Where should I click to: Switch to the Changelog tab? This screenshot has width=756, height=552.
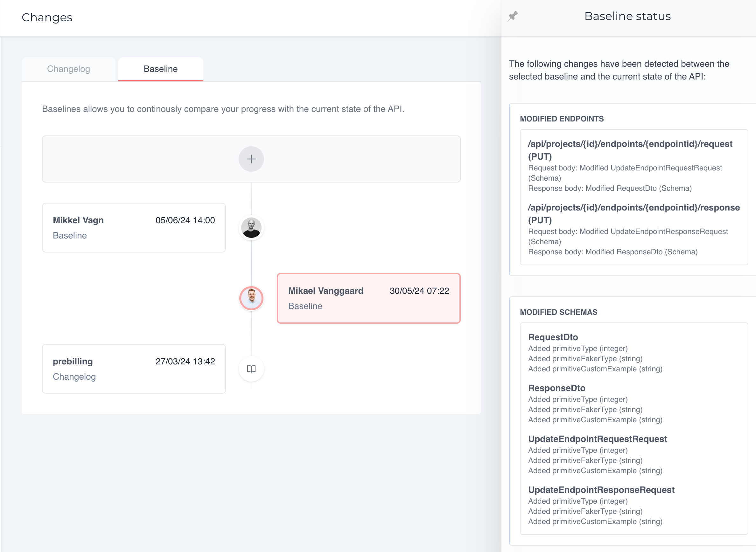click(68, 69)
